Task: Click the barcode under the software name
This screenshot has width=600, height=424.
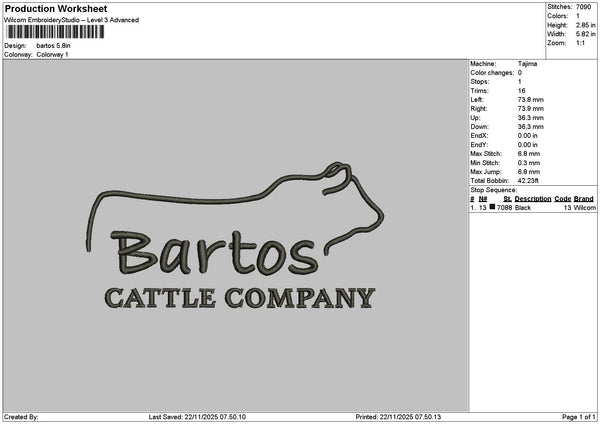Action: pos(55,31)
